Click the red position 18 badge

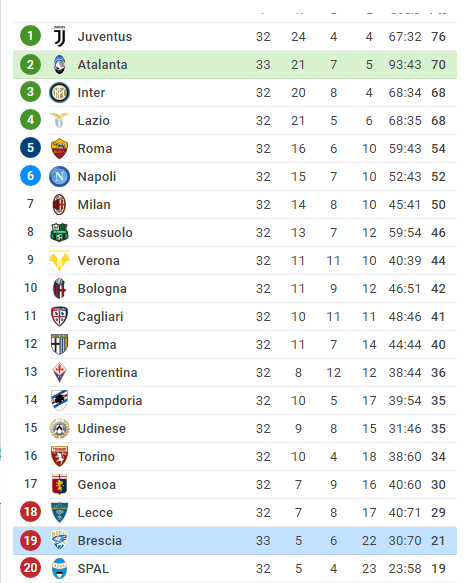click(30, 512)
